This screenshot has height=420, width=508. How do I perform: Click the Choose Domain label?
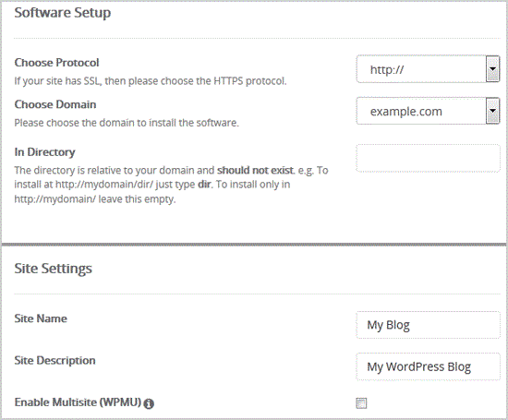point(55,104)
